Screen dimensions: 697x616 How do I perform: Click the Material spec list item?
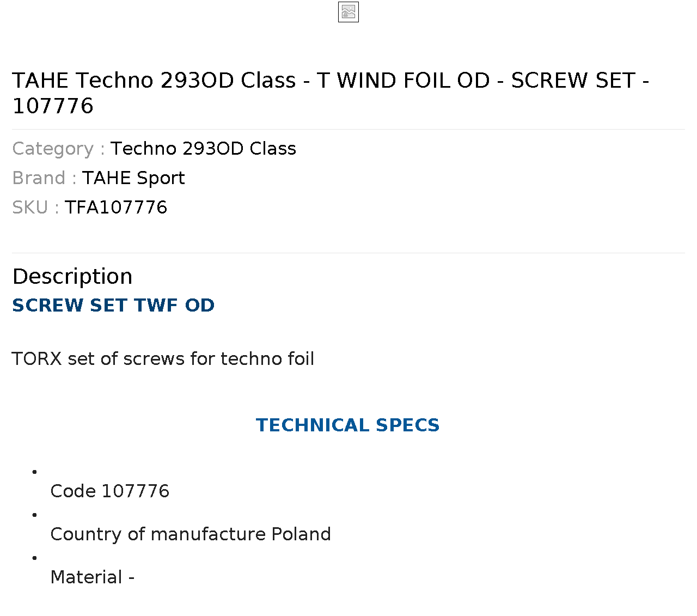[x=93, y=577]
